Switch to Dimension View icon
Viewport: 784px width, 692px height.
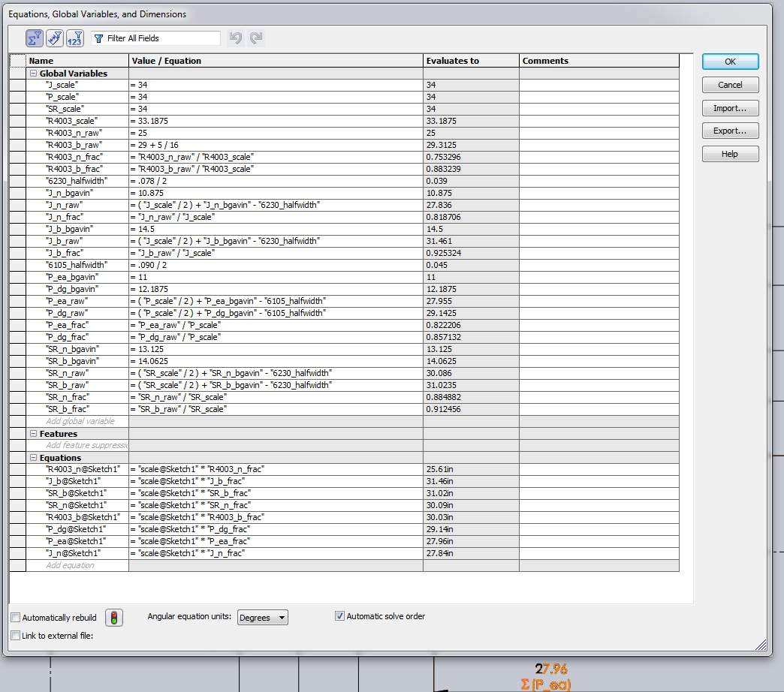coord(75,38)
